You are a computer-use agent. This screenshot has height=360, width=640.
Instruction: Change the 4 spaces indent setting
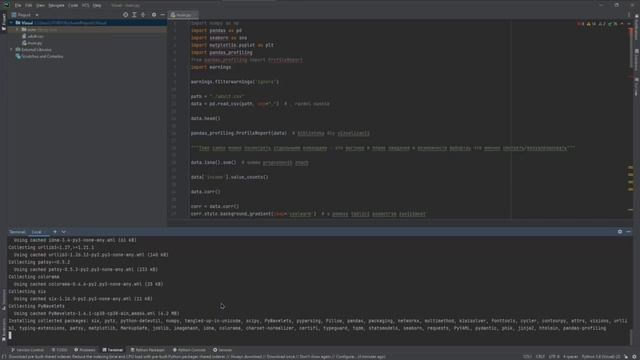[x=570, y=357]
